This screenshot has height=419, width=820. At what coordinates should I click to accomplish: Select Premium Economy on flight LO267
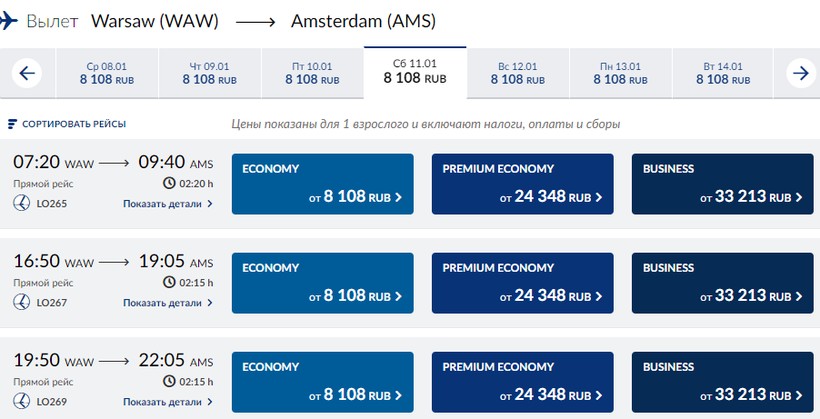[x=522, y=283]
